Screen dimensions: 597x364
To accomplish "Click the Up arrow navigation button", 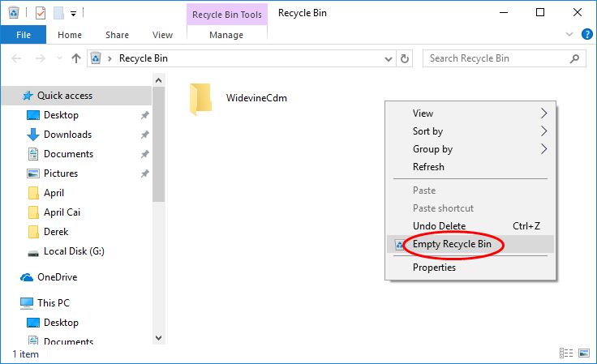I will (x=76, y=58).
